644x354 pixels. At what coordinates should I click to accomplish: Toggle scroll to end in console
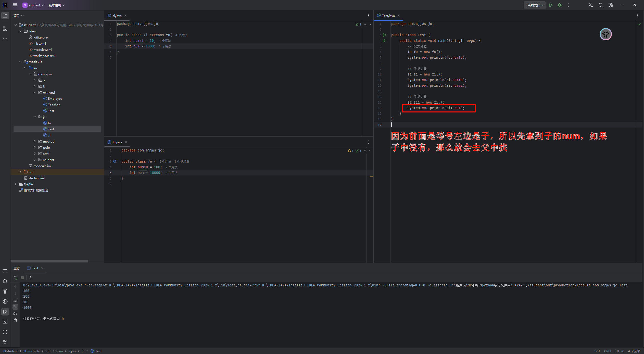click(x=15, y=307)
